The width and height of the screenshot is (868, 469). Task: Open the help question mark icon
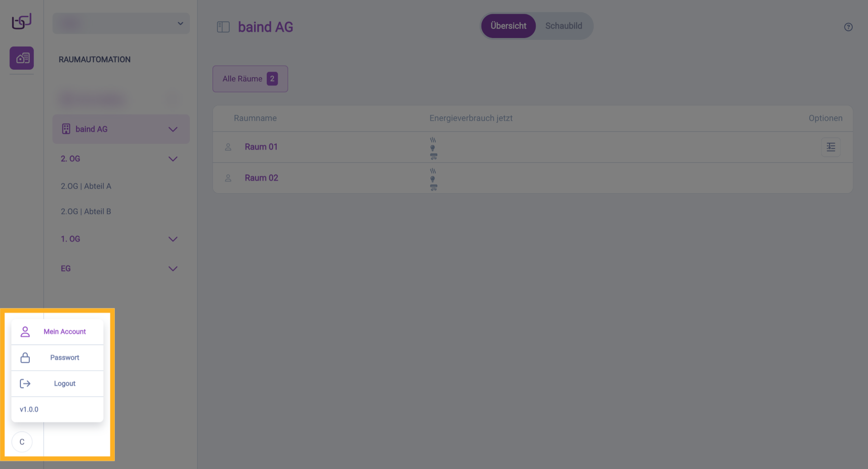[x=848, y=27]
